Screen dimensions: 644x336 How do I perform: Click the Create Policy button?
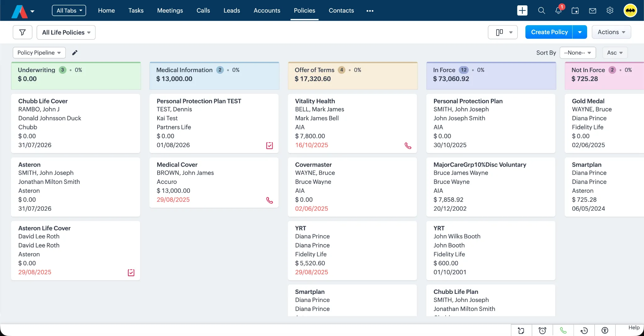tap(549, 32)
